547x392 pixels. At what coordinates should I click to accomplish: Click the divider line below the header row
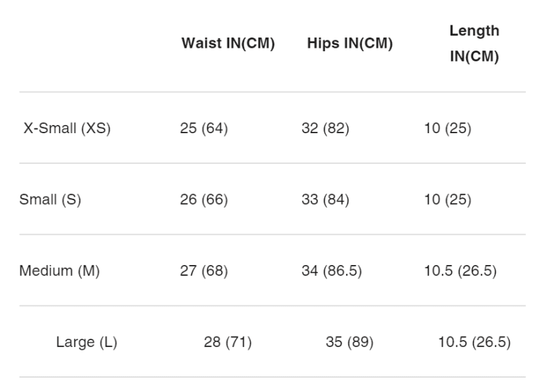(x=272, y=92)
